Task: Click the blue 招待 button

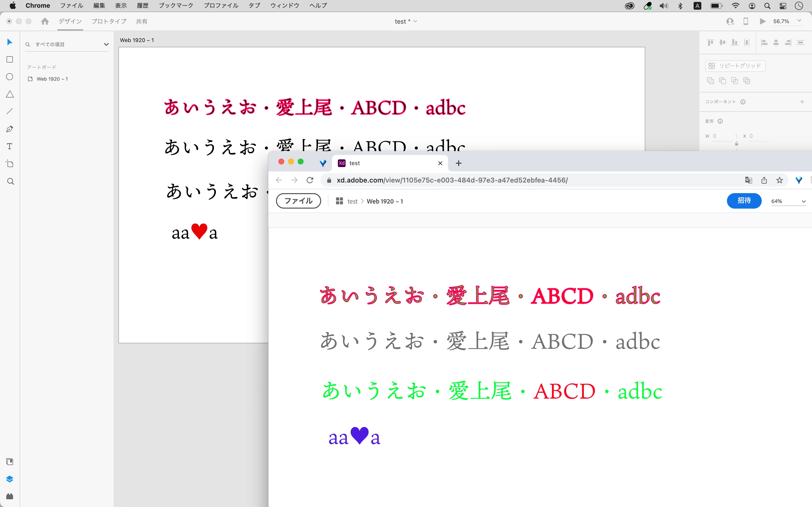Action: tap(744, 201)
